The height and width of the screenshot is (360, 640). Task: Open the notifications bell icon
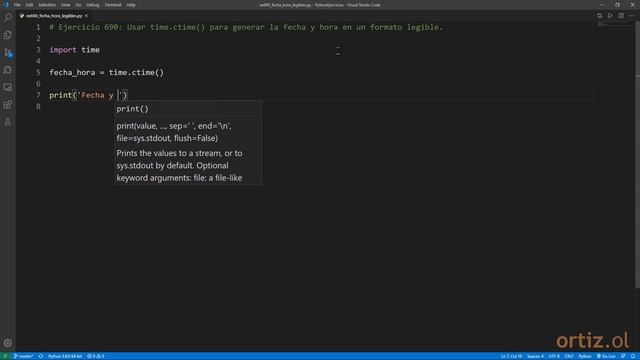633,356
